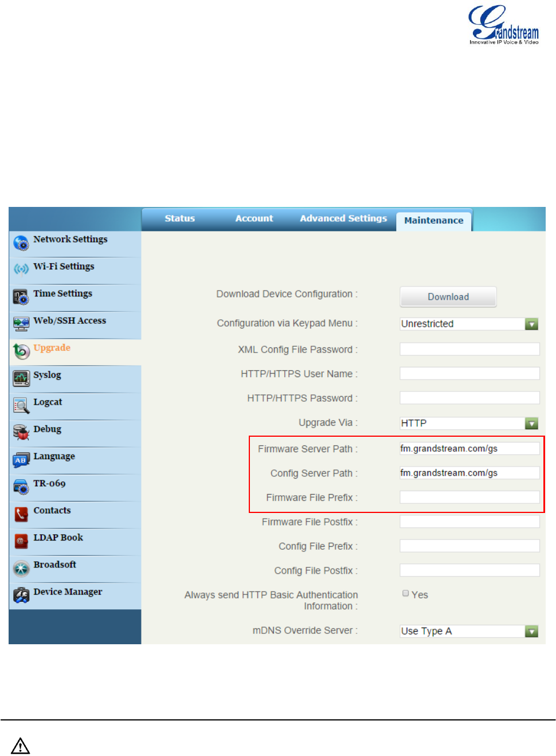Click the Syslog chart icon
The width and height of the screenshot is (556, 756).
pos(21,378)
